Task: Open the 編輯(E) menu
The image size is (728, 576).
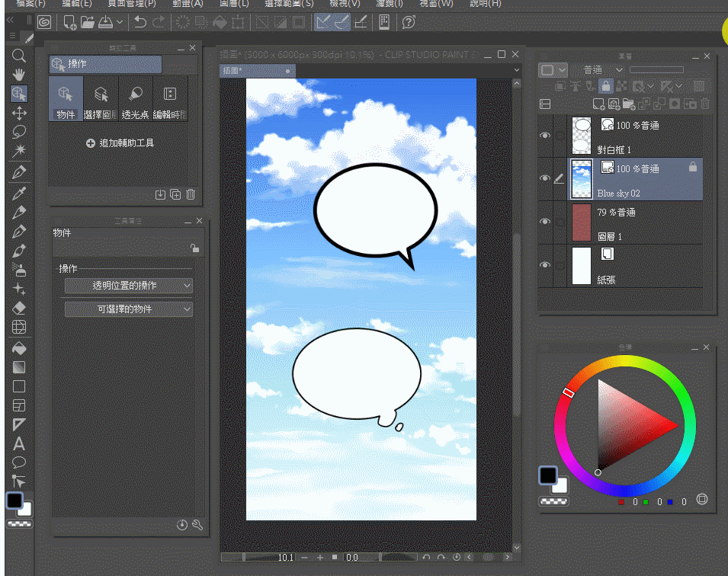Action: pos(76,4)
